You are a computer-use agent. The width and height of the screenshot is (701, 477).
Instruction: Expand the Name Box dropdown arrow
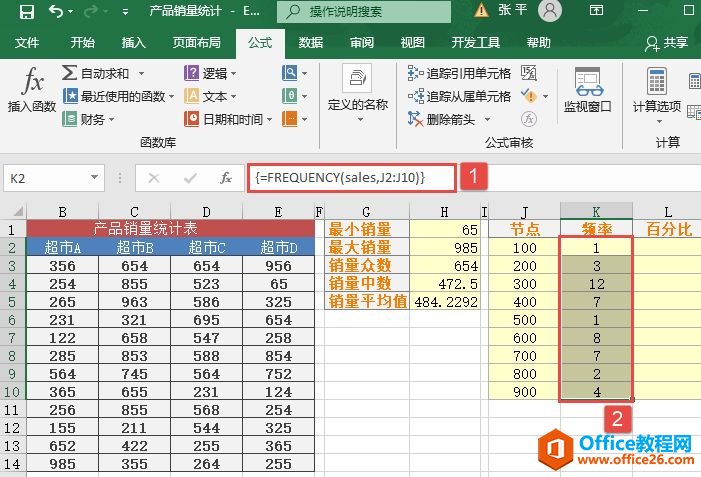(94, 177)
